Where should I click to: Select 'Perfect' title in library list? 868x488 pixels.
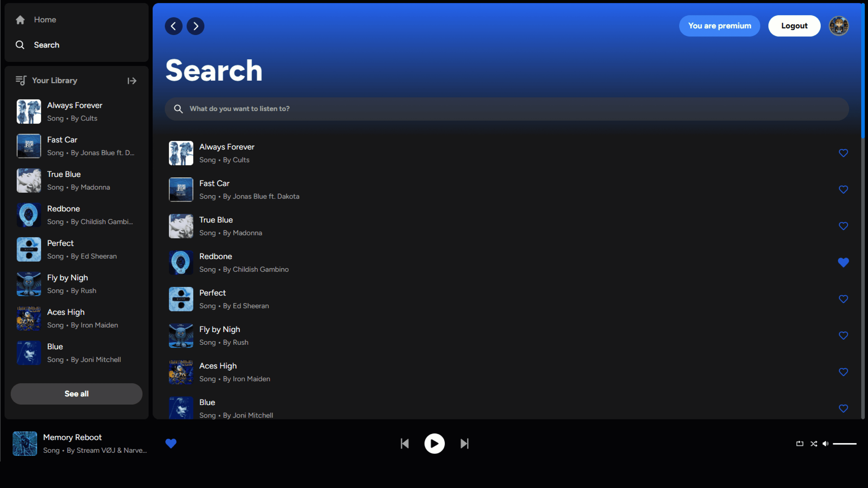60,243
